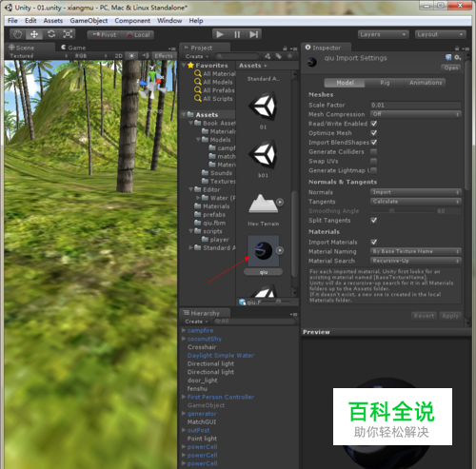Click the Project search by type icon

point(268,56)
